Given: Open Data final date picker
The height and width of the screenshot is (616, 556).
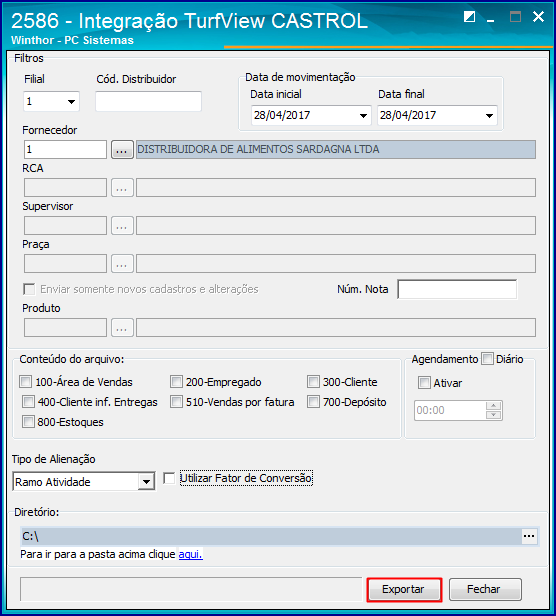Looking at the screenshot, I should click(x=489, y=116).
